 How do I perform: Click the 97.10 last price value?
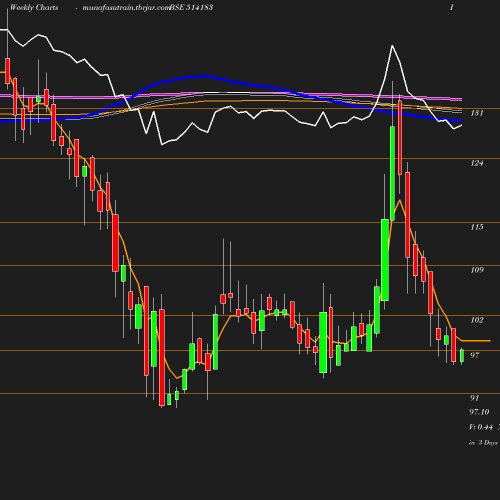click(x=479, y=412)
